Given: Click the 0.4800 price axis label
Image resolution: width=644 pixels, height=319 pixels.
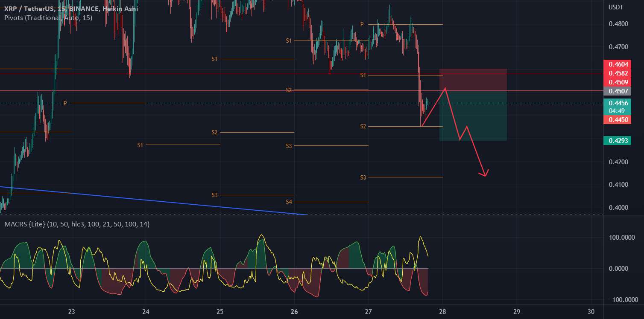Looking at the screenshot, I should (x=618, y=24).
